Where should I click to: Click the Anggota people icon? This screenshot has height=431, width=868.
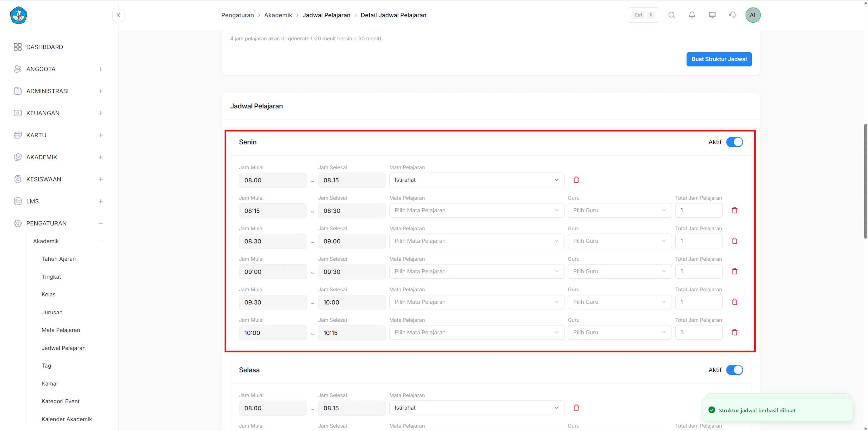18,69
